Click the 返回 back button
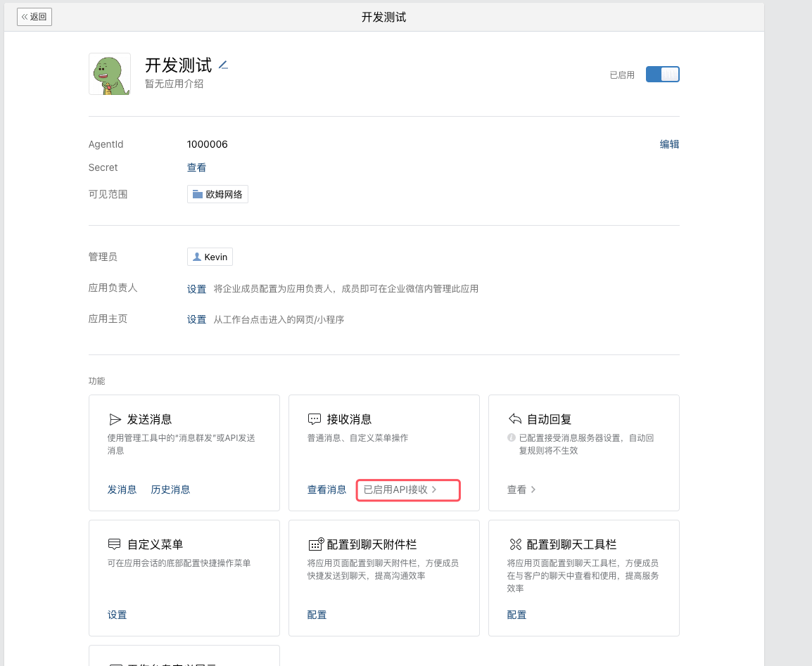 34,17
